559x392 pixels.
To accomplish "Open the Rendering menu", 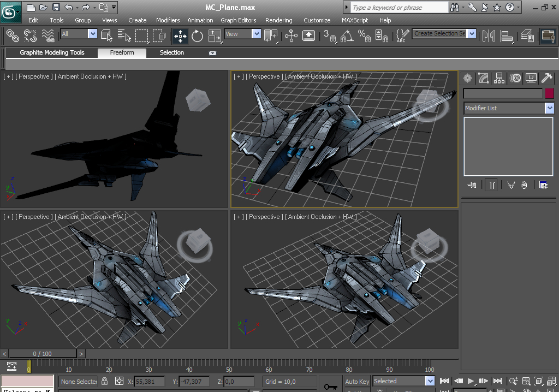I will point(278,20).
